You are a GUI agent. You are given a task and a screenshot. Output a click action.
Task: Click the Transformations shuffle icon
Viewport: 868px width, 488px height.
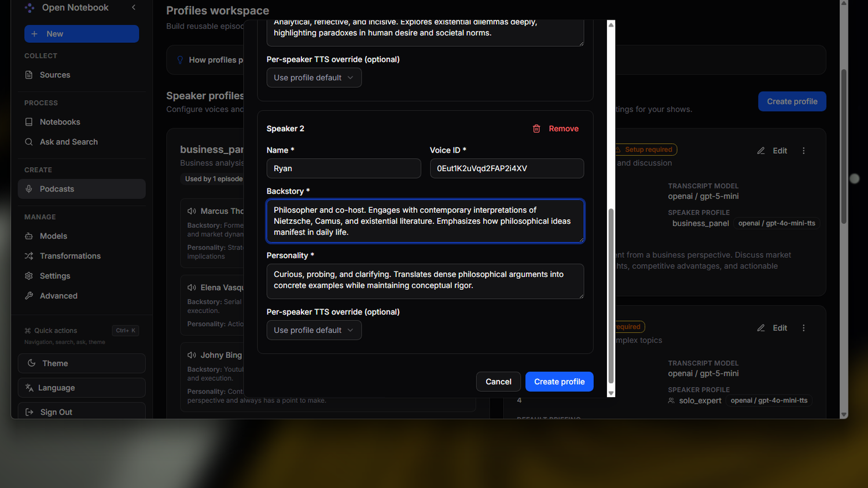(x=29, y=256)
